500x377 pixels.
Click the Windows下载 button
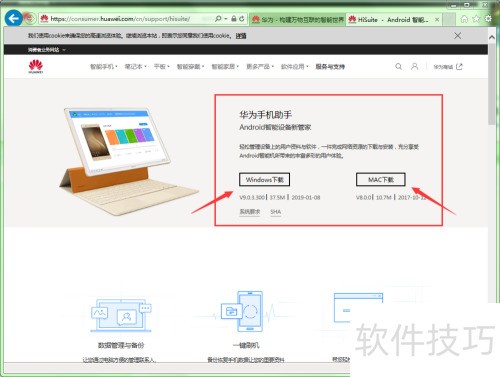pyautogui.click(x=264, y=179)
